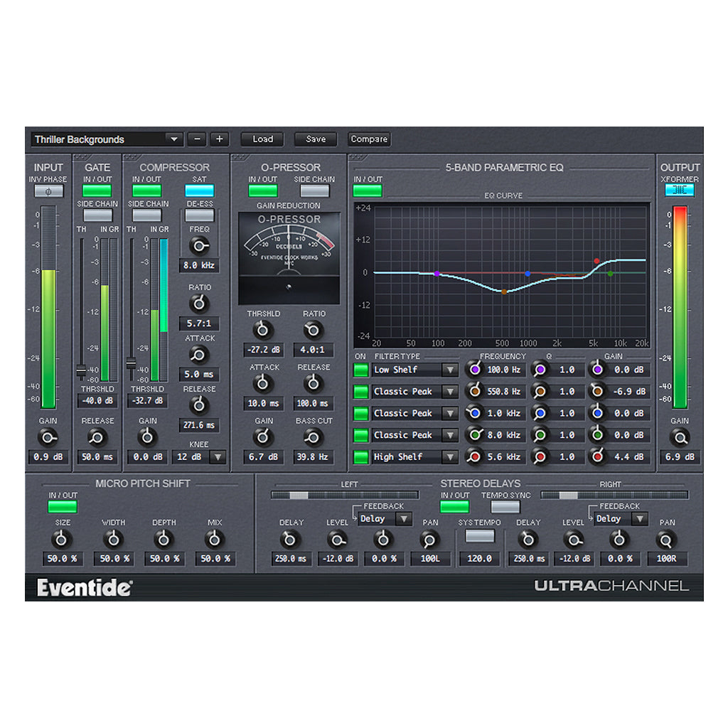Adjust the O-Pressor Threshold knob
This screenshot has height=728, width=728.
click(262, 331)
